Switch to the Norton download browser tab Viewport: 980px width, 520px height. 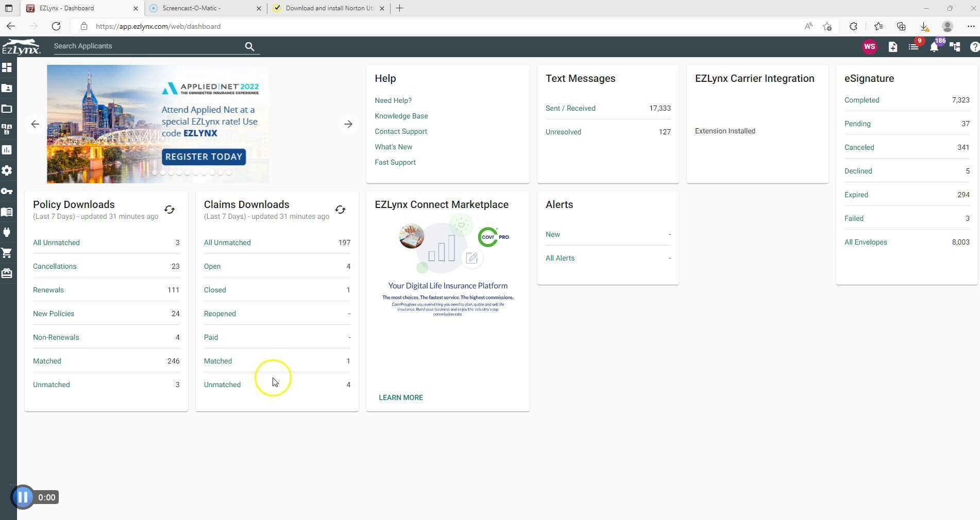325,8
